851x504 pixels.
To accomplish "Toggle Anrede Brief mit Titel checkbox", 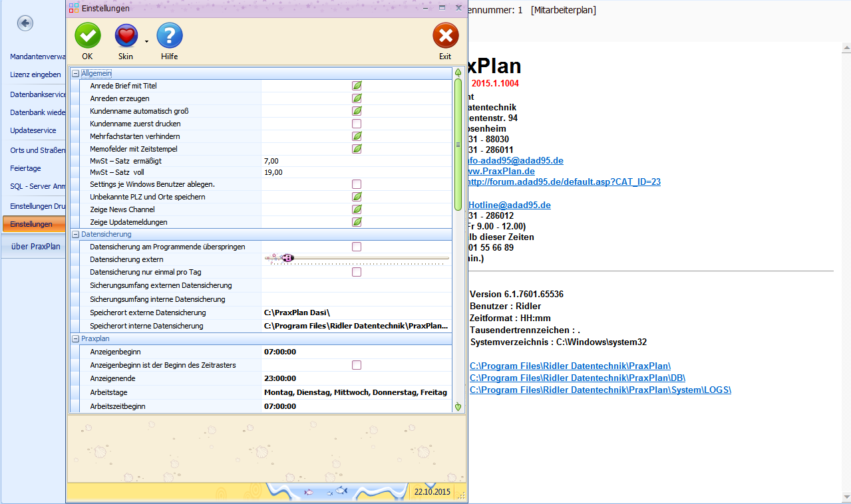I will [357, 86].
